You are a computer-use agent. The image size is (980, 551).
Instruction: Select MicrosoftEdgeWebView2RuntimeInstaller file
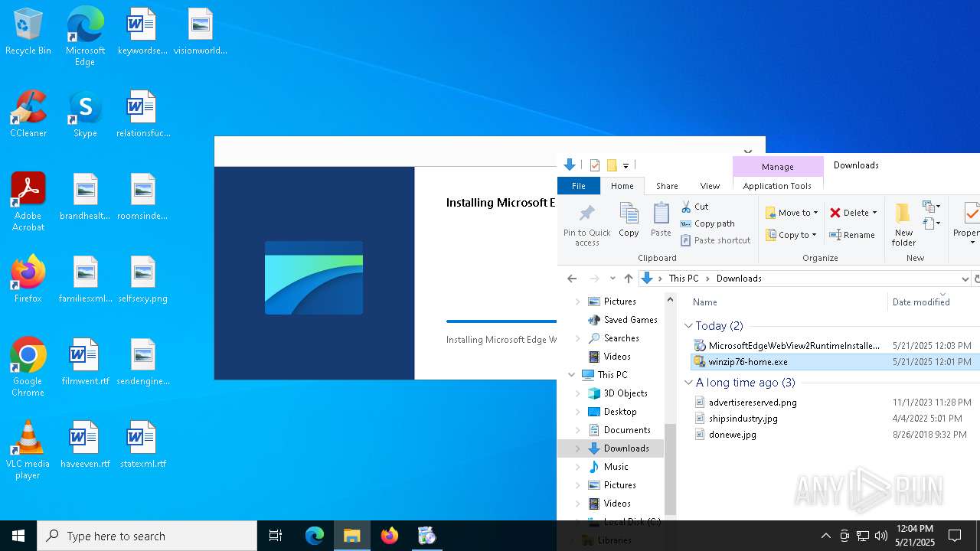[794, 346]
